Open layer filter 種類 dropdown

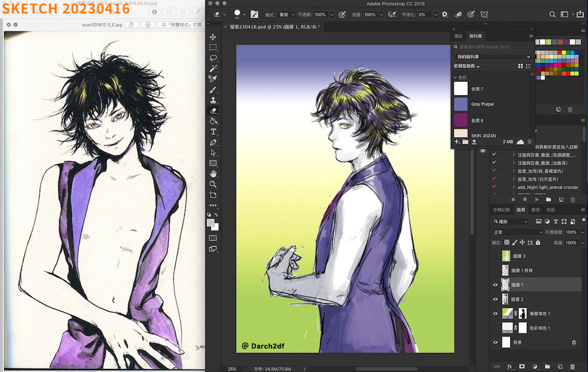point(510,221)
